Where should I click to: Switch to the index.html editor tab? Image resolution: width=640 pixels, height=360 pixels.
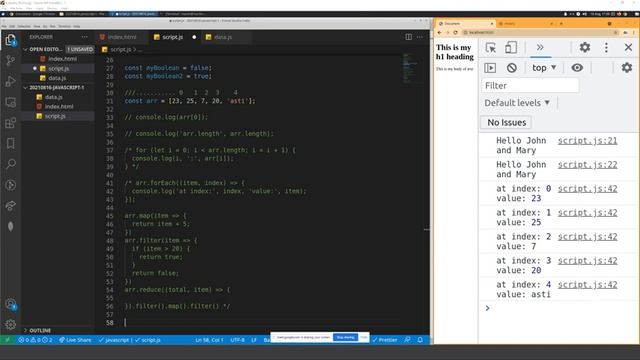pyautogui.click(x=122, y=37)
